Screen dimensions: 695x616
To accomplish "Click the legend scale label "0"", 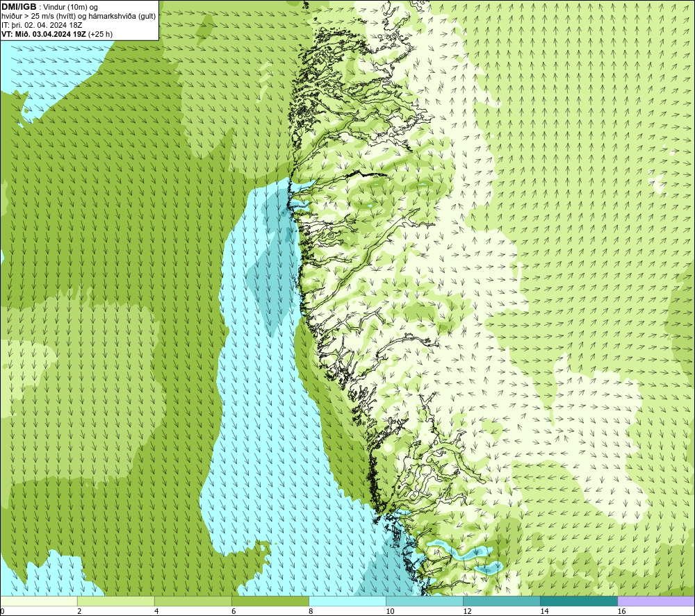I will pos(2,611).
